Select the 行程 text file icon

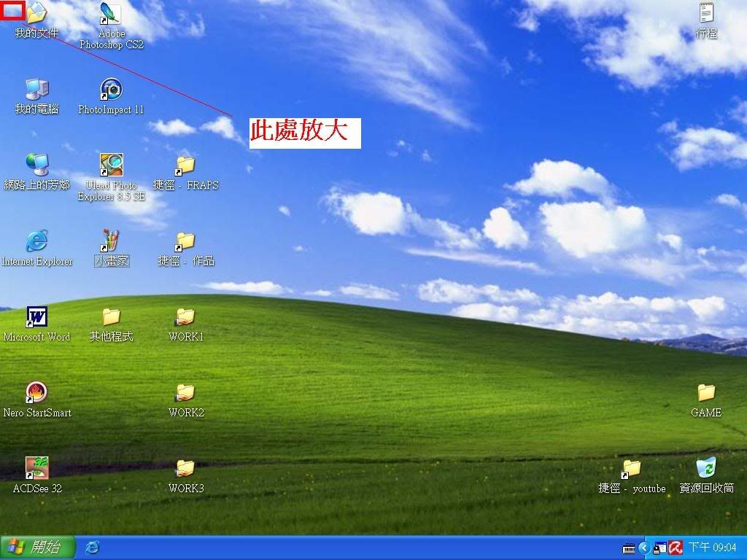tap(706, 15)
